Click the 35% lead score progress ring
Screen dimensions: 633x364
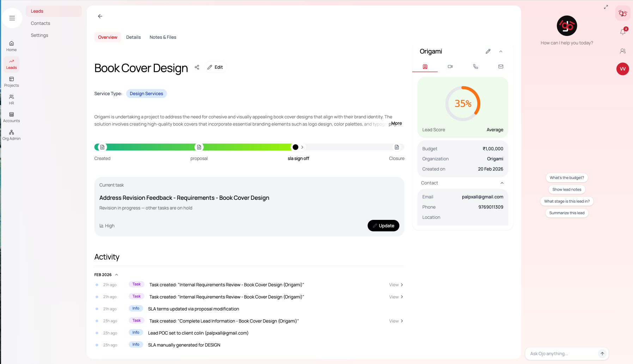462,104
